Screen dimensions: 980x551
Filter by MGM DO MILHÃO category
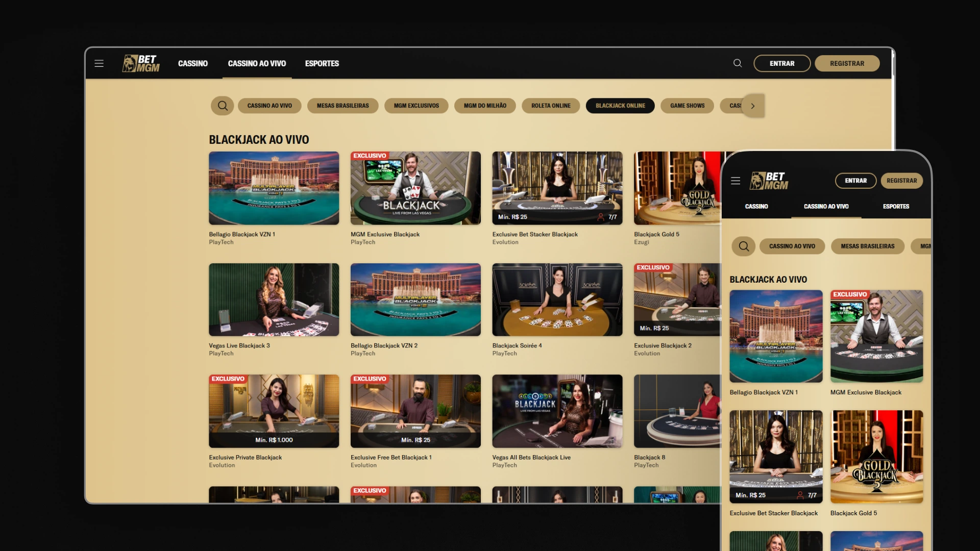tap(485, 106)
